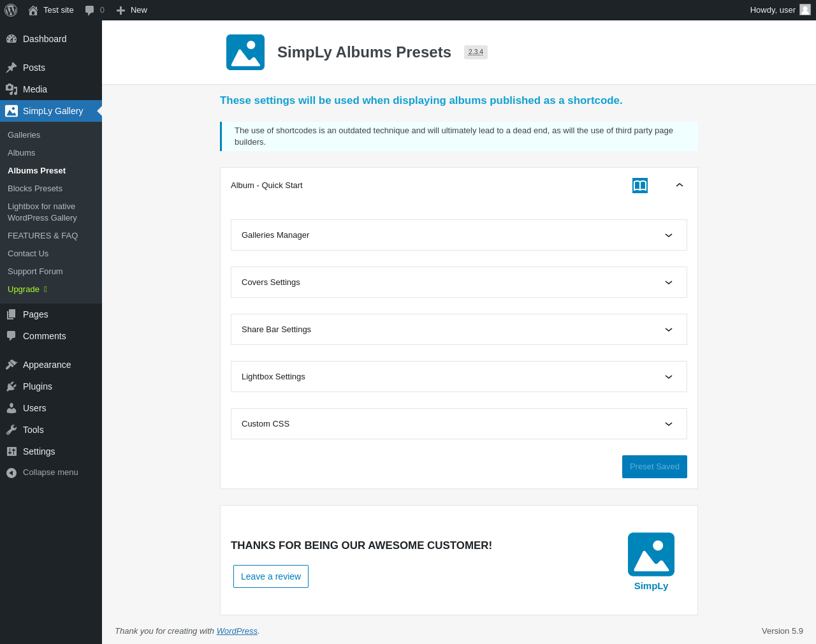Collapse the Album - Quick Start panel
816x644 pixels.
680,185
